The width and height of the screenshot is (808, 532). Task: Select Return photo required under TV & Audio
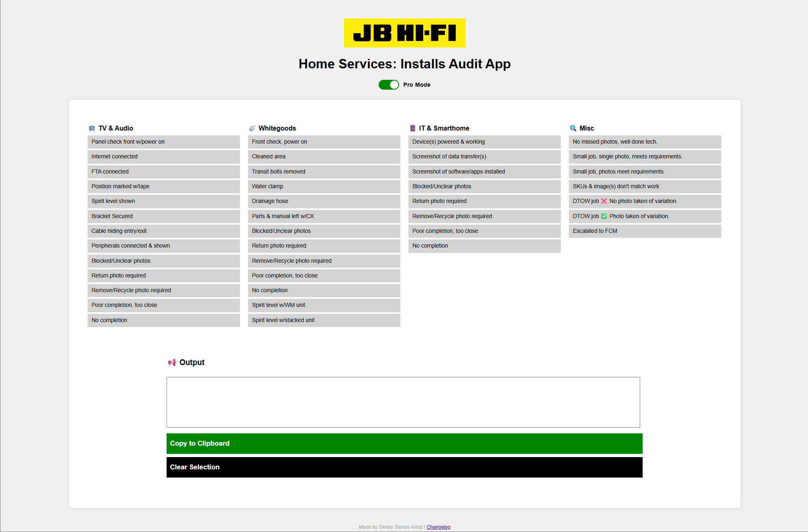[x=164, y=276]
